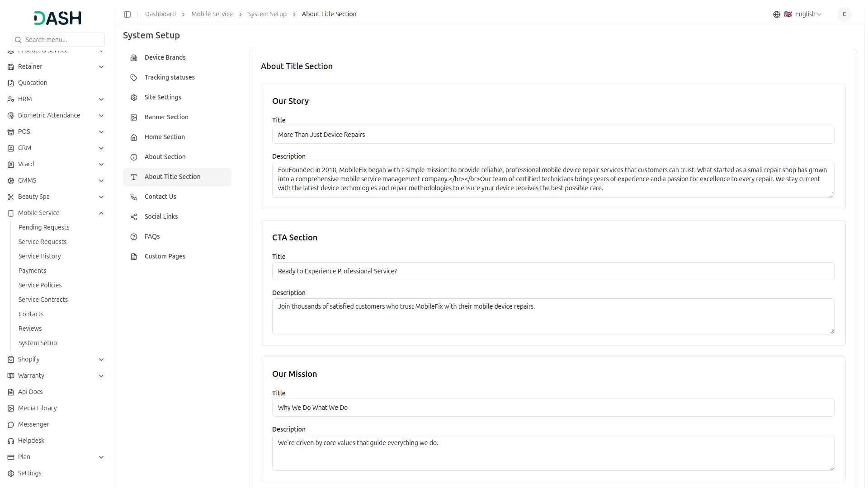
Task: Open the English language dropdown
Action: coord(805,14)
